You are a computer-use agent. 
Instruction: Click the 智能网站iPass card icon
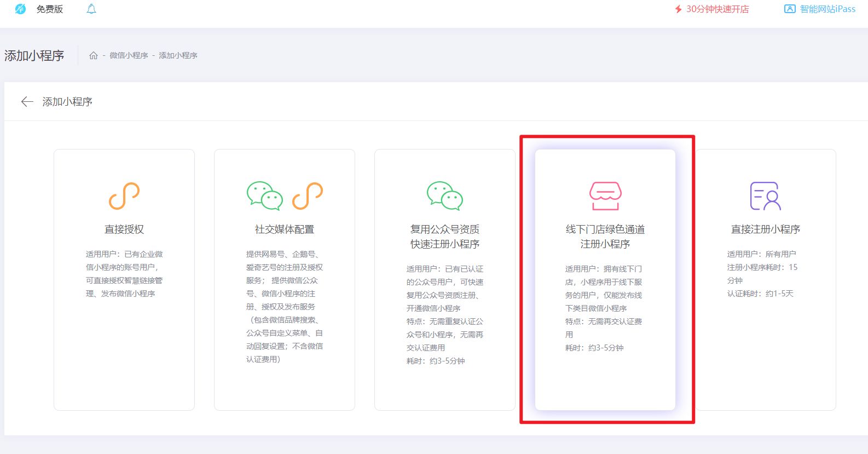[x=790, y=9]
